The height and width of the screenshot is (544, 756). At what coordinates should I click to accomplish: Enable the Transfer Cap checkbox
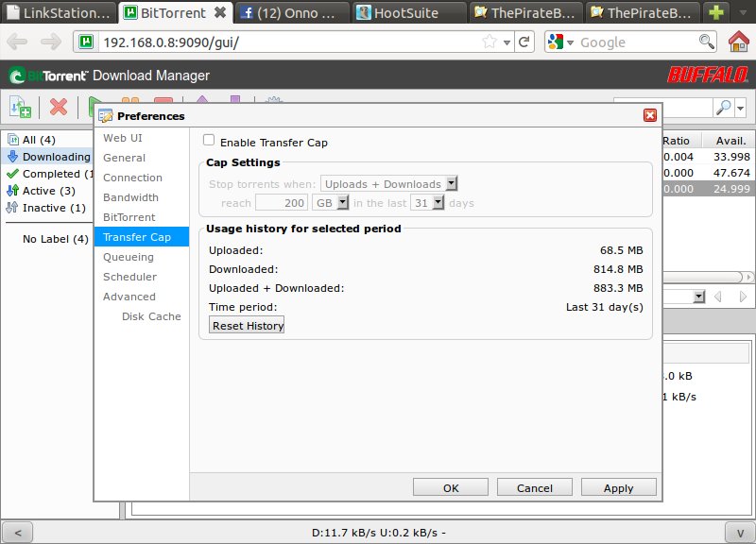click(209, 141)
